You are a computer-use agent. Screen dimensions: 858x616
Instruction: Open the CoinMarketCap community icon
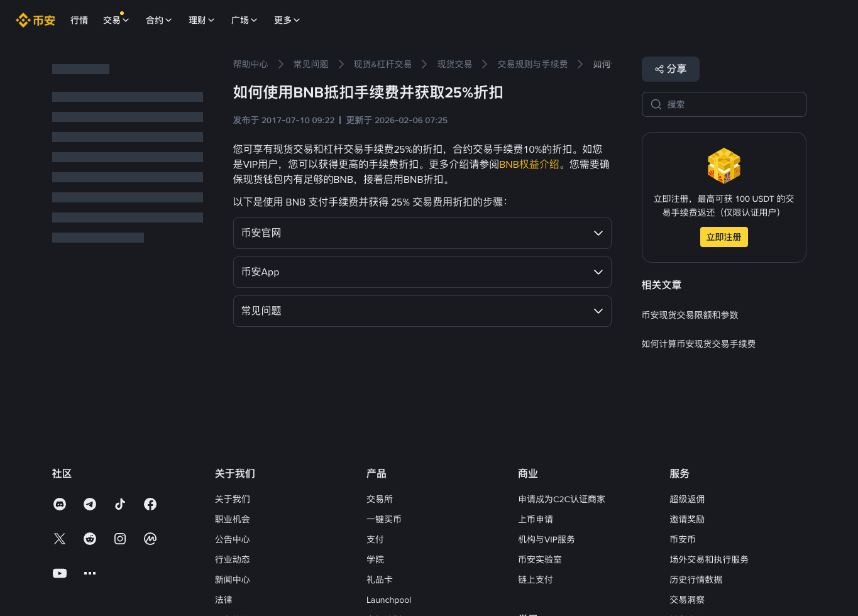150,539
